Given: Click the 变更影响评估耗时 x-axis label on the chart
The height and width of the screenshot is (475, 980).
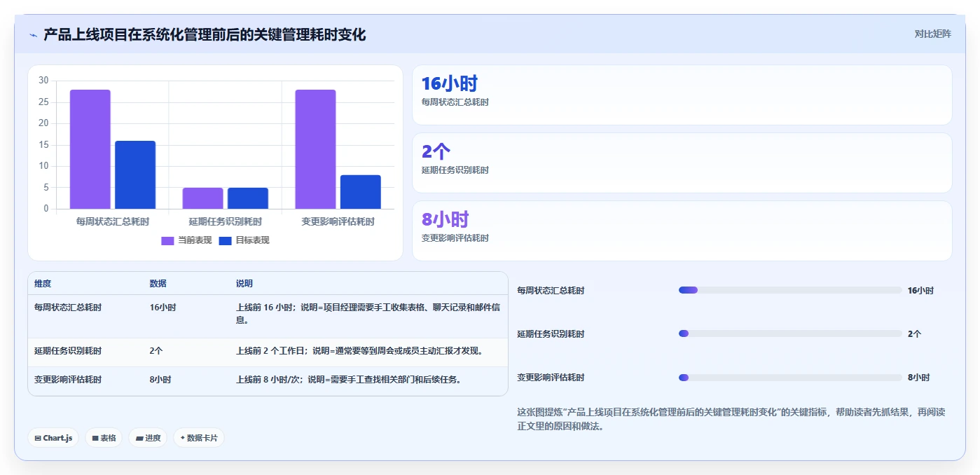Looking at the screenshot, I should point(338,221).
